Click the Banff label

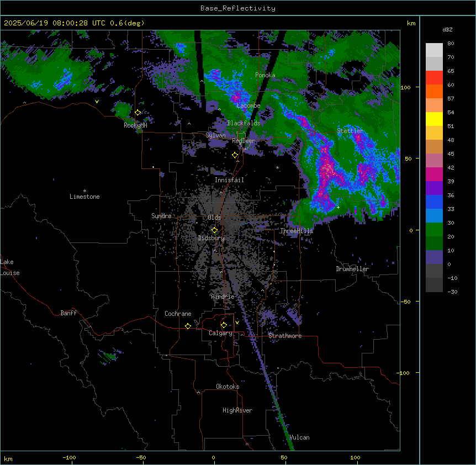pyautogui.click(x=68, y=313)
